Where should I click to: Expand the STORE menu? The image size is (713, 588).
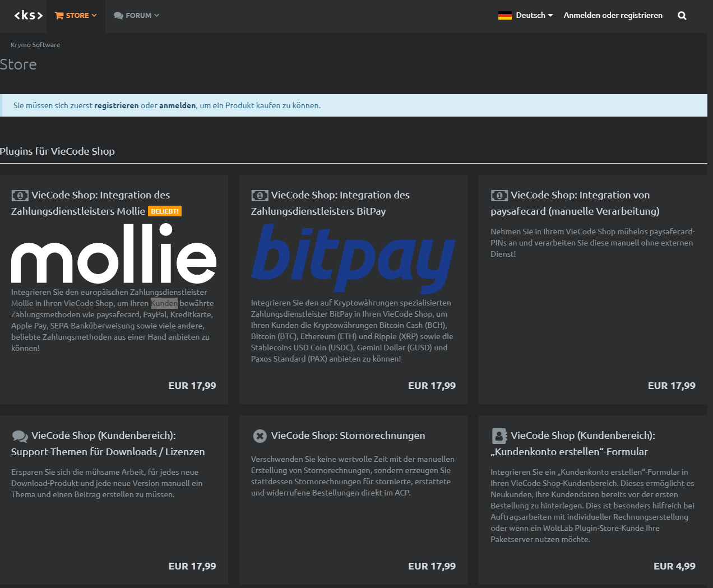point(76,16)
